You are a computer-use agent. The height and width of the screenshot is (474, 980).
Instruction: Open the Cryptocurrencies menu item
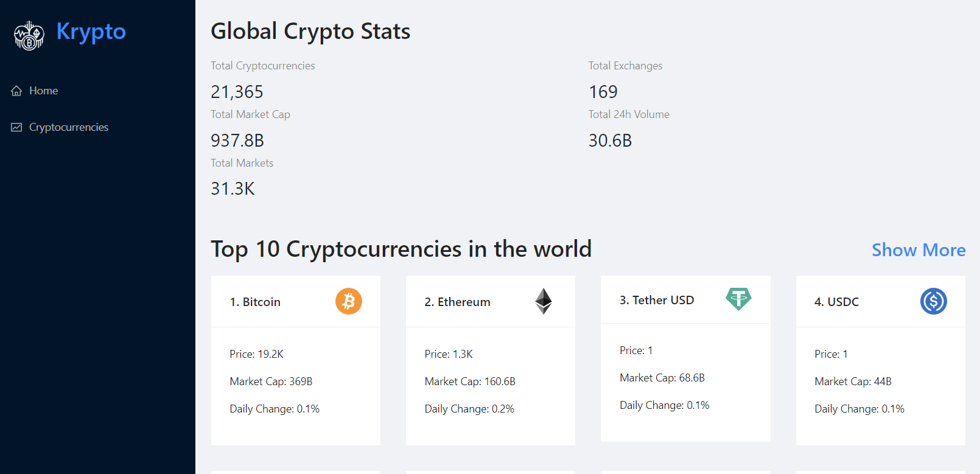[68, 127]
